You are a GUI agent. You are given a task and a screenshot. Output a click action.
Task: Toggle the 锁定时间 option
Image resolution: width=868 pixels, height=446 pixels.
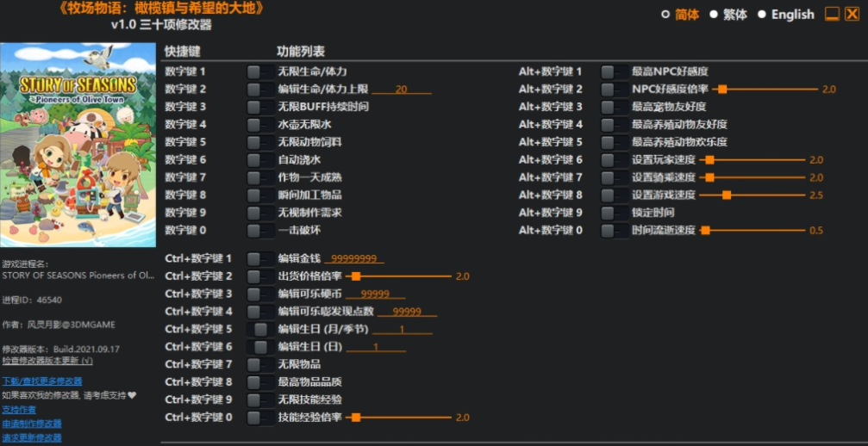click(x=614, y=213)
